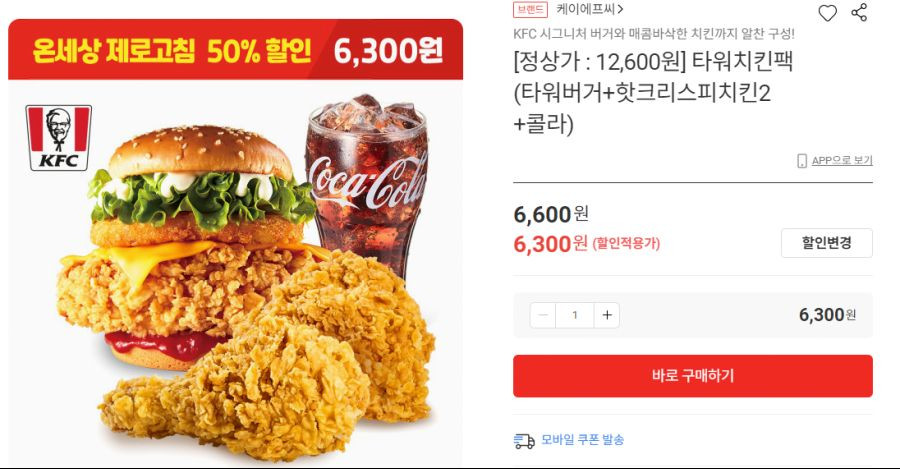Open the 케이에프씨 brand page chevron

click(x=620, y=9)
